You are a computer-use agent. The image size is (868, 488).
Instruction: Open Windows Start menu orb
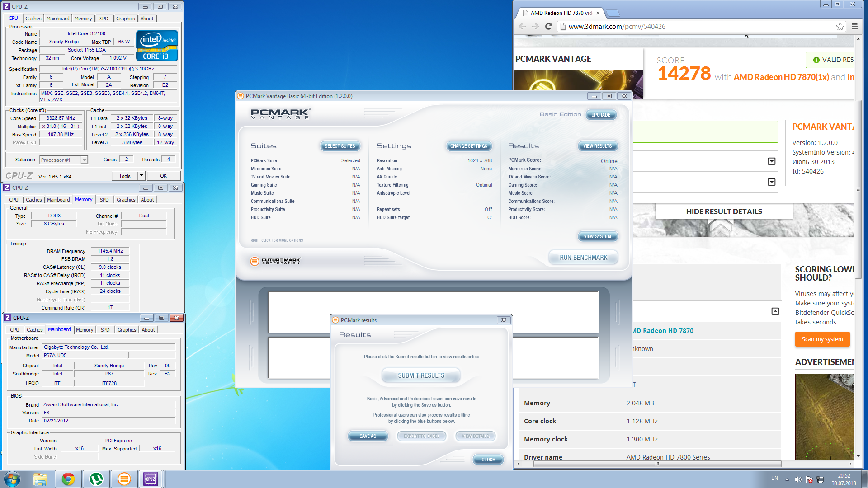[x=12, y=479]
